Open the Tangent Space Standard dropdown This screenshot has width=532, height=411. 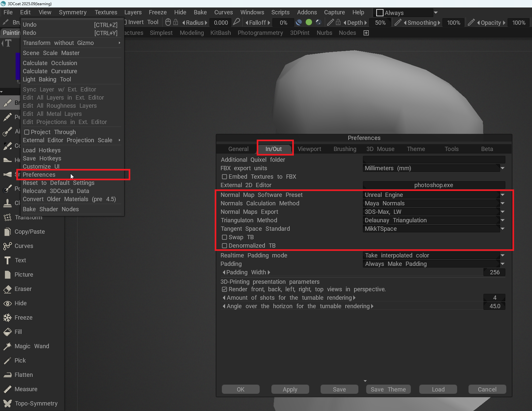[502, 229]
